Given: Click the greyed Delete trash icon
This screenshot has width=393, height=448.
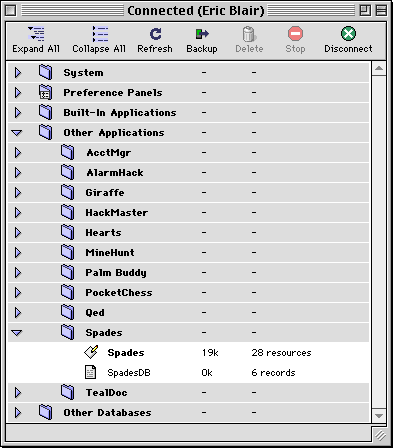Looking at the screenshot, I should pyautogui.click(x=249, y=34).
